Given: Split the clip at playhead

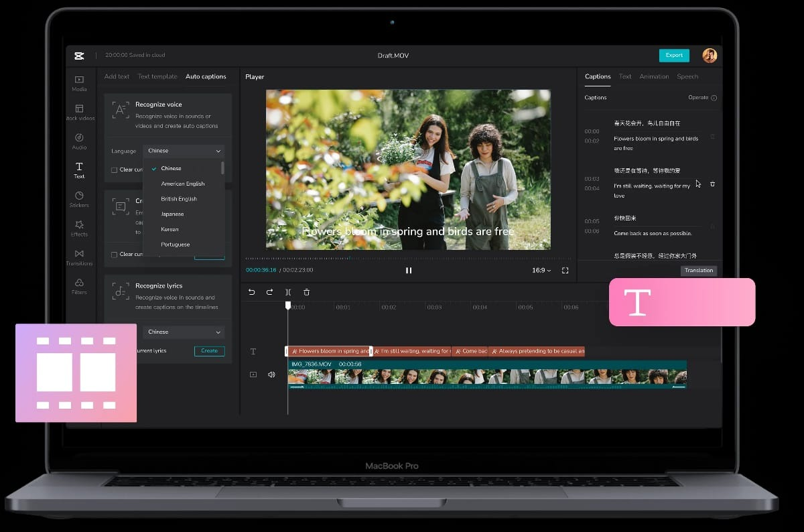Looking at the screenshot, I should [x=288, y=292].
